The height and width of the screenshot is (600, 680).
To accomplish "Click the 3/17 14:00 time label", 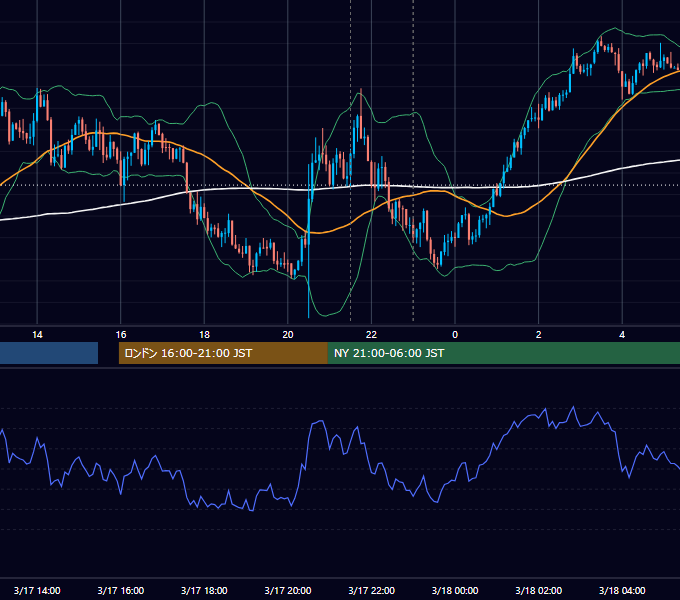I will (x=37, y=590).
